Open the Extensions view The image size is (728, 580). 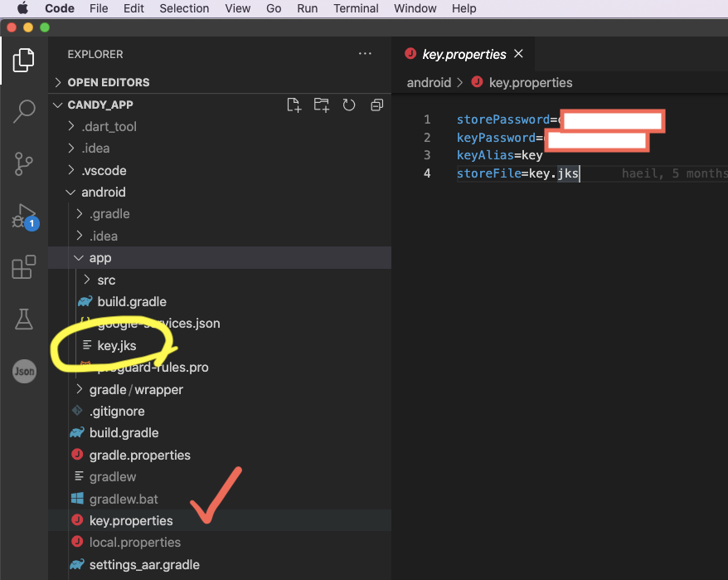click(x=24, y=265)
